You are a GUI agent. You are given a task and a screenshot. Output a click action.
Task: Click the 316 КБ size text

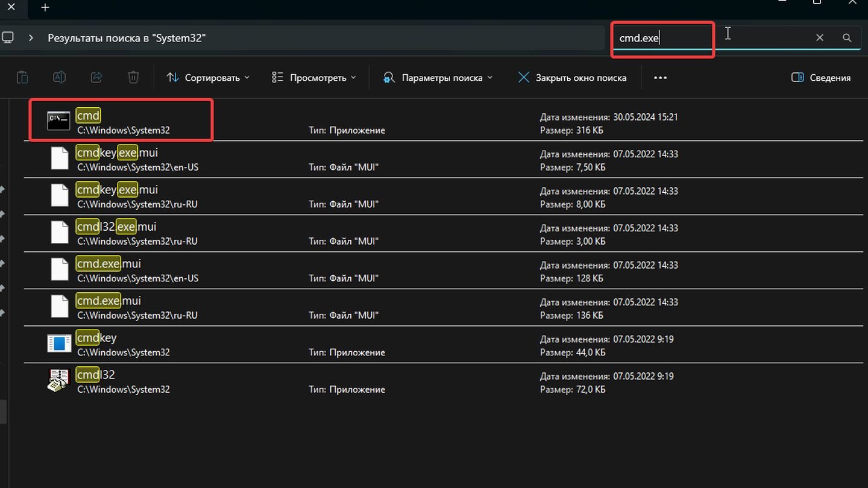[590, 130]
